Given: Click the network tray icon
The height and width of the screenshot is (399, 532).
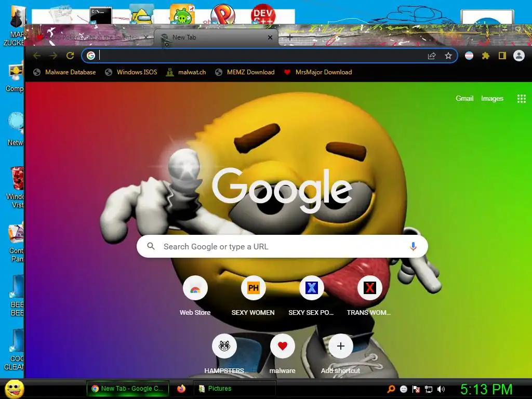Looking at the screenshot, I should point(429,389).
